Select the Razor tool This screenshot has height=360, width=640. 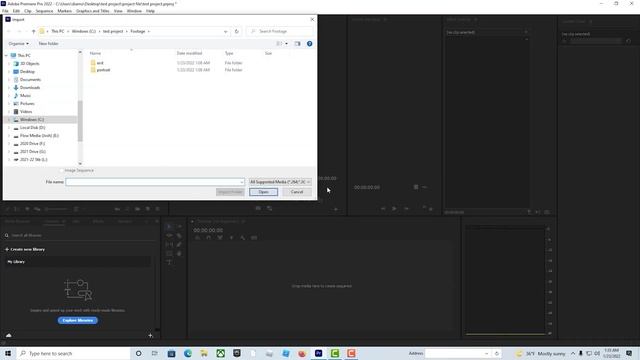tap(179, 236)
